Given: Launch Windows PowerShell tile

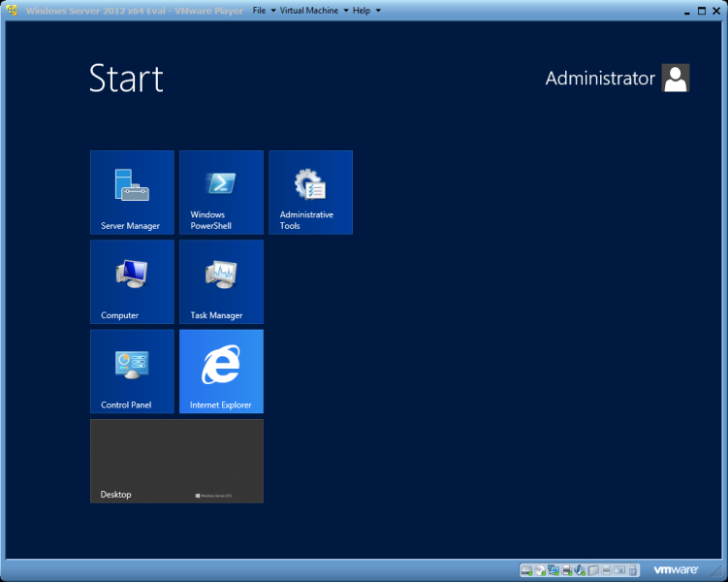Looking at the screenshot, I should [221, 192].
